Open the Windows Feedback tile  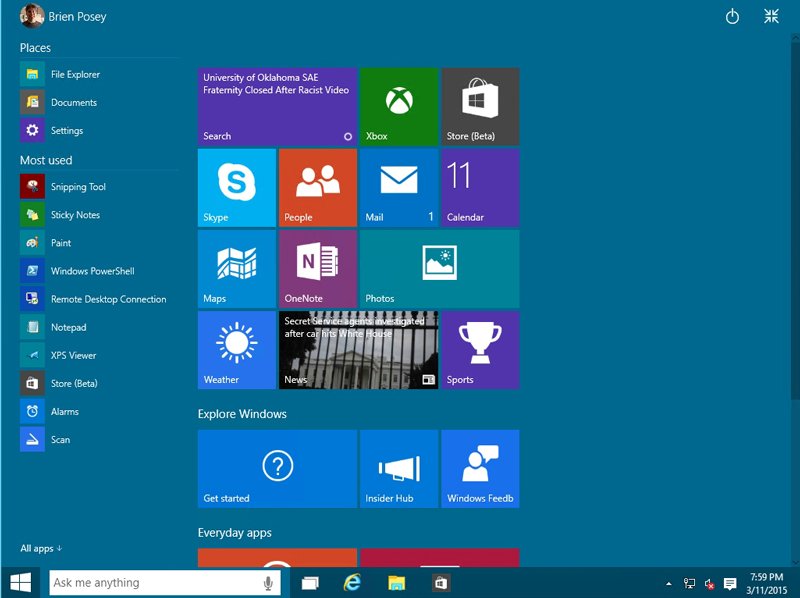pos(480,469)
